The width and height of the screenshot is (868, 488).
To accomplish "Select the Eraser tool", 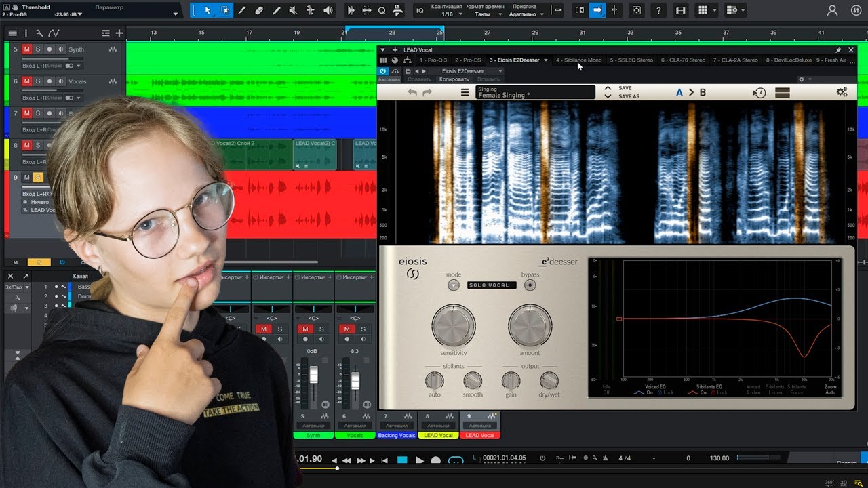I will click(x=259, y=10).
